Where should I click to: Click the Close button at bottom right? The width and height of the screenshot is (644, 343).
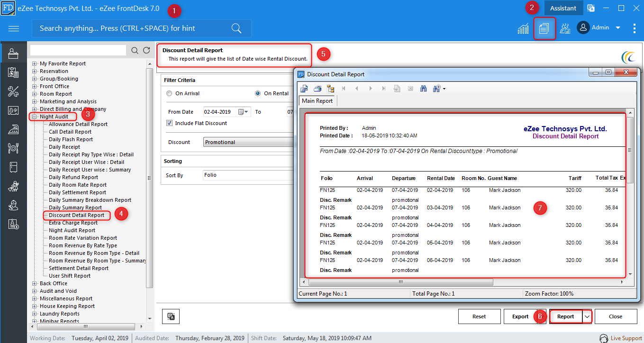coord(616,316)
